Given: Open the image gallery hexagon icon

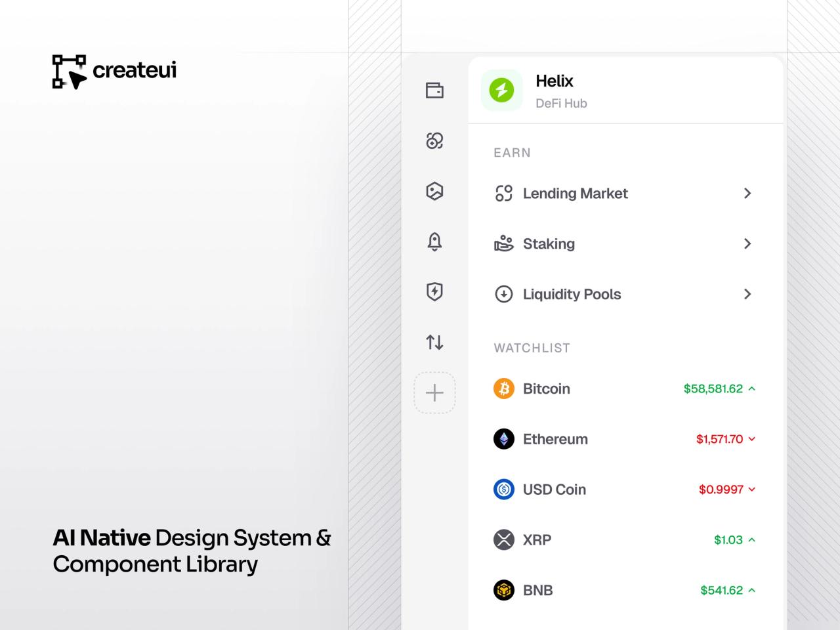Looking at the screenshot, I should coord(434,191).
